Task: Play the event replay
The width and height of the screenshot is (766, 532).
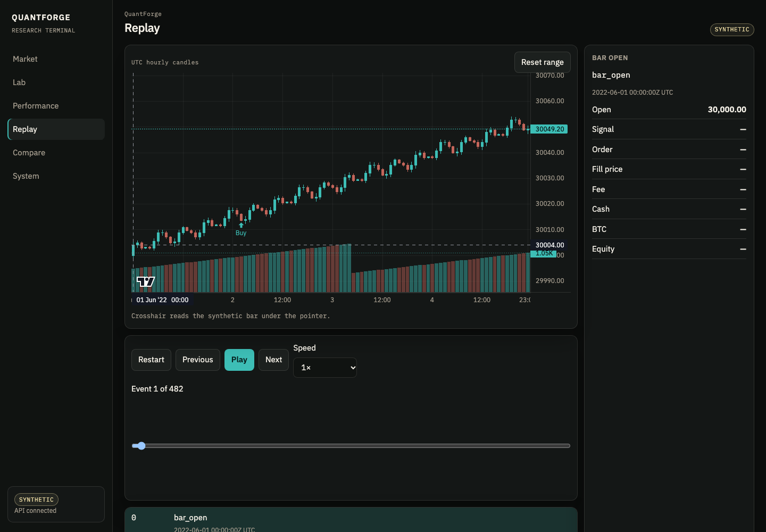Action: (x=239, y=360)
